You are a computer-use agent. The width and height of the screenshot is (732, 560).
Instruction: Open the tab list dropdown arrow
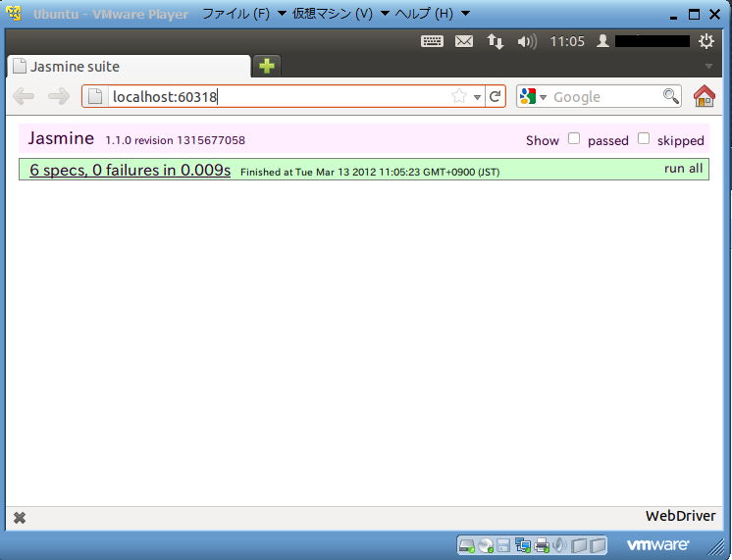(x=708, y=67)
